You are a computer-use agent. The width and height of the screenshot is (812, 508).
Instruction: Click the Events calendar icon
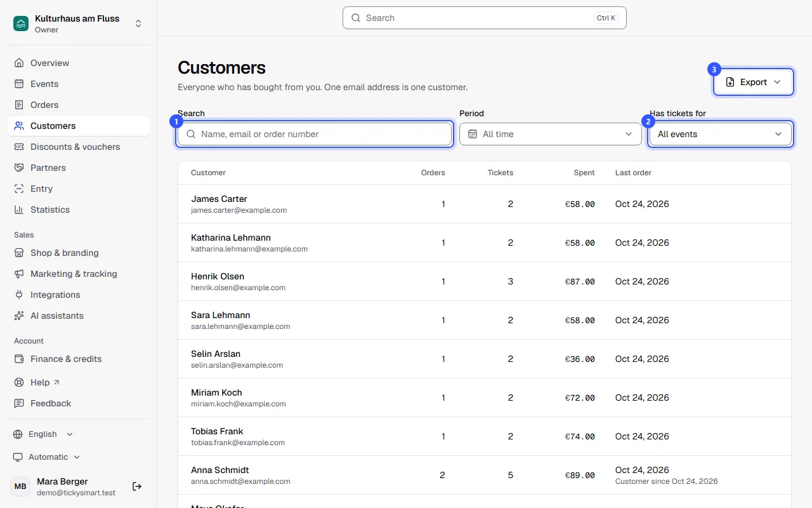[19, 84]
